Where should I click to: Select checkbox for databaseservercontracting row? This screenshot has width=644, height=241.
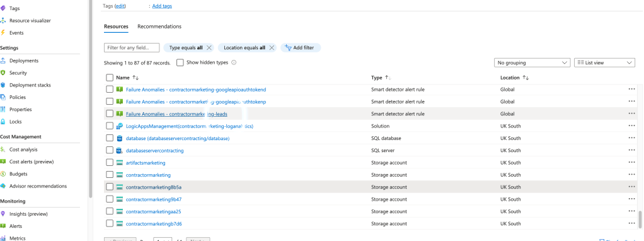pyautogui.click(x=109, y=150)
